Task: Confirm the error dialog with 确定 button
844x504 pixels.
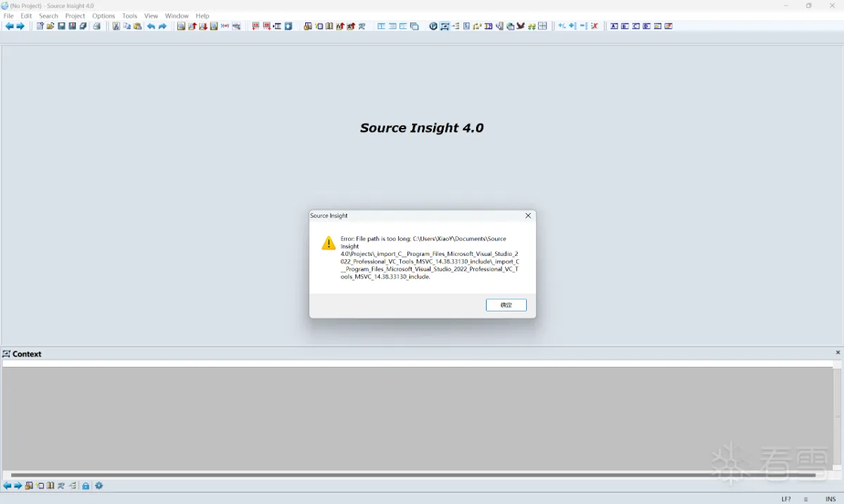Action: click(x=506, y=305)
